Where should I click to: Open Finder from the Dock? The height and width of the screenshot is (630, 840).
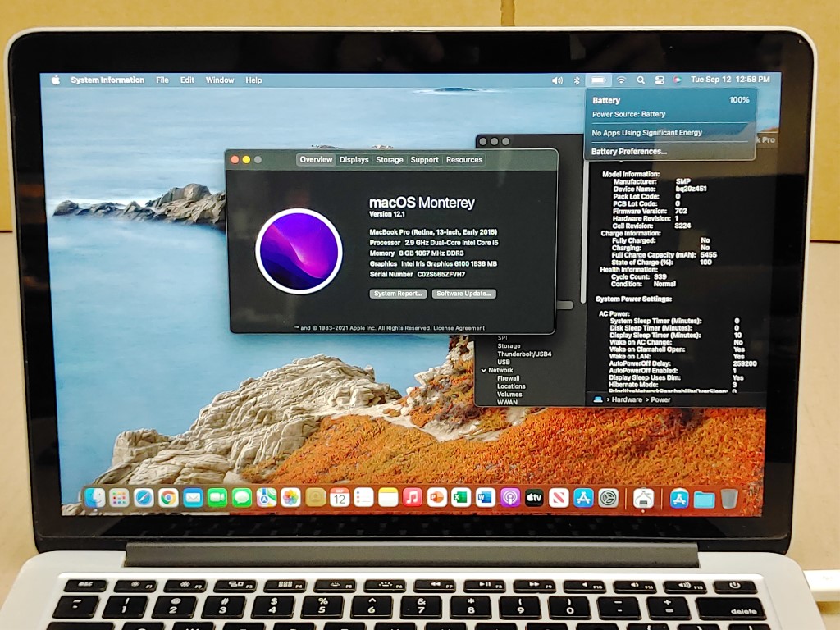pyautogui.click(x=95, y=498)
